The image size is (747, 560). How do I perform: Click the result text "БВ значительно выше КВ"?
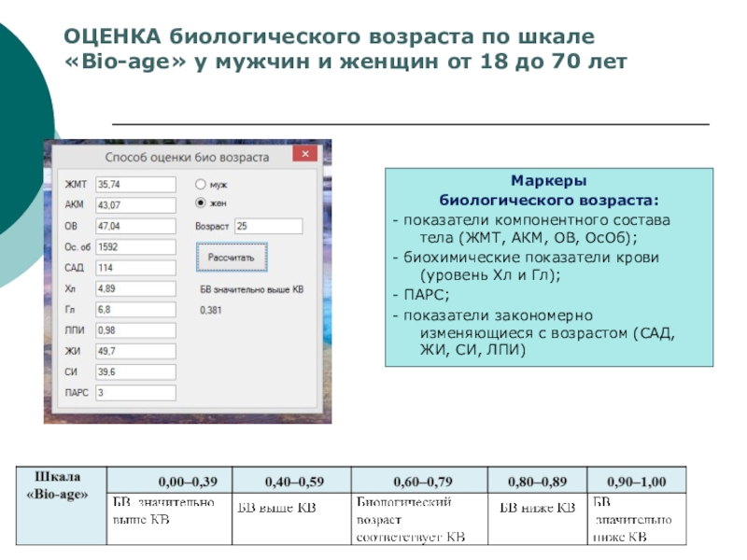click(251, 290)
